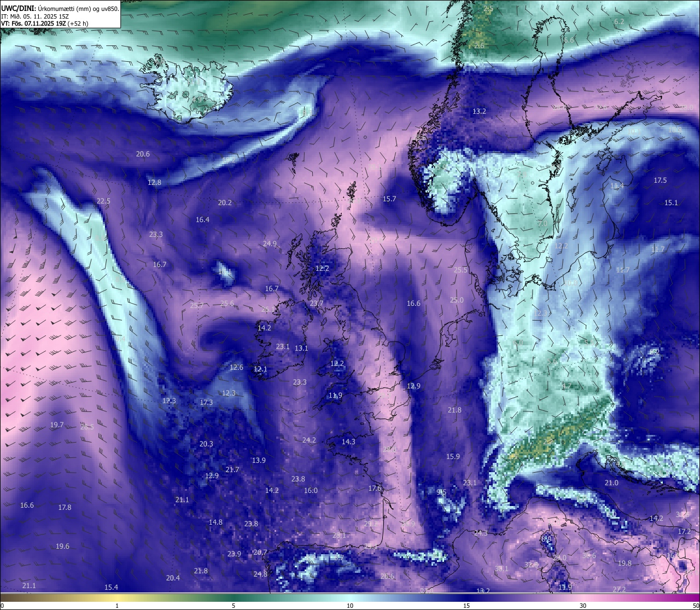Screen dimensions: 700x610
Task: Click the map value "19.8"
Action: coord(625,563)
